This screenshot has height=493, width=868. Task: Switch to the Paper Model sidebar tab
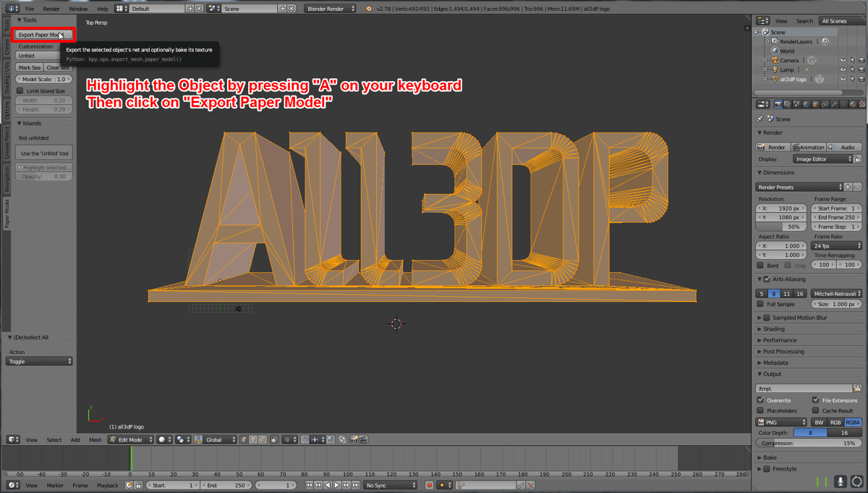point(7,214)
